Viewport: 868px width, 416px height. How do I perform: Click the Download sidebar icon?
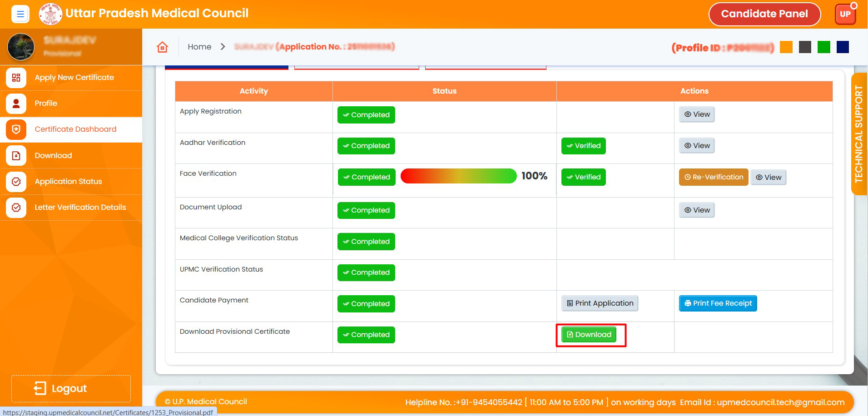(x=16, y=156)
